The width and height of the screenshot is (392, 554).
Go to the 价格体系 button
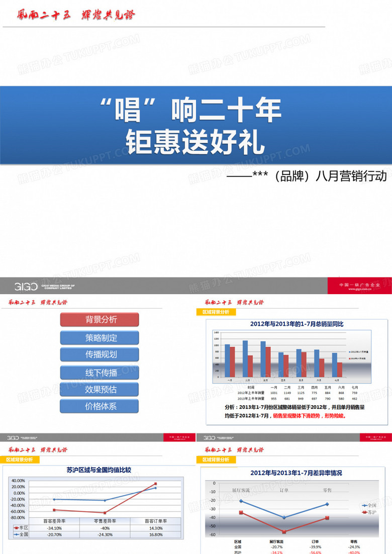coord(100,406)
